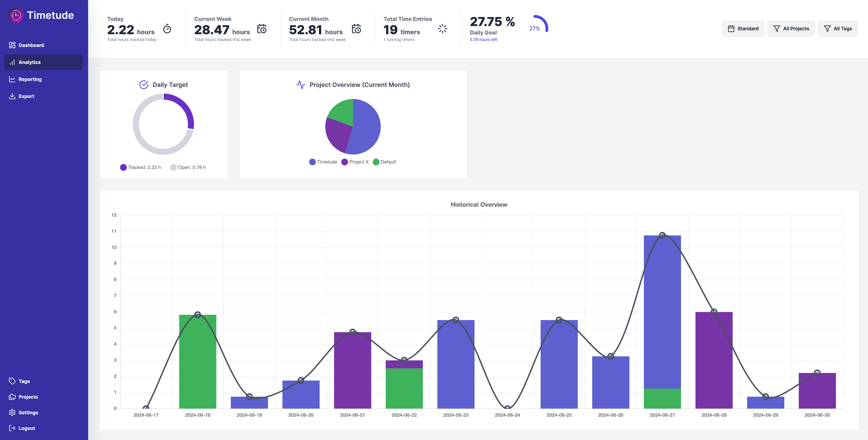Toggle the Tracked legend purple swatch
Image resolution: width=868 pixels, height=440 pixels.
tap(123, 167)
